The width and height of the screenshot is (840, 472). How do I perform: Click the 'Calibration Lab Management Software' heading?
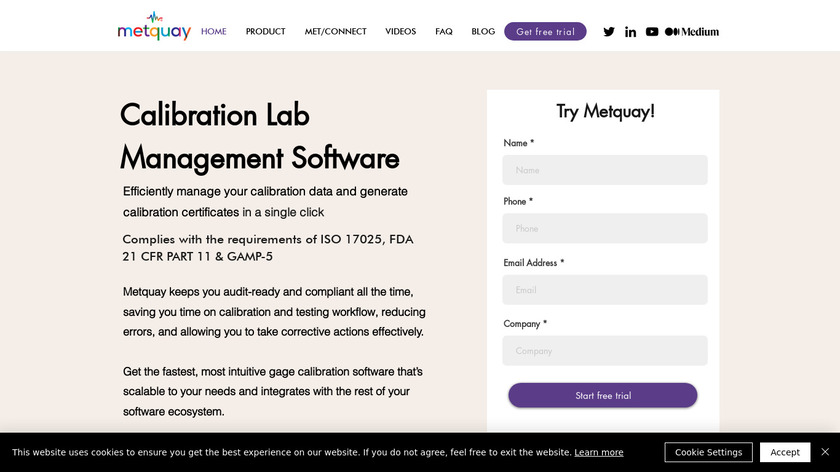260,137
